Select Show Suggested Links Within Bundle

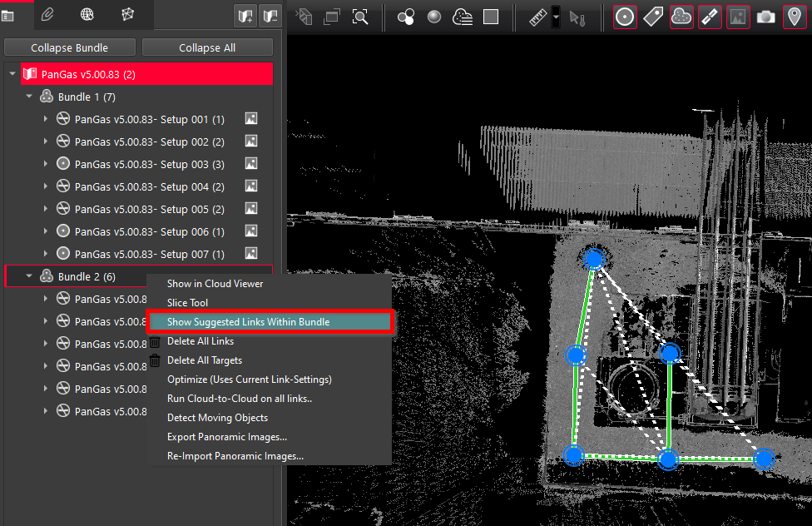click(x=269, y=322)
